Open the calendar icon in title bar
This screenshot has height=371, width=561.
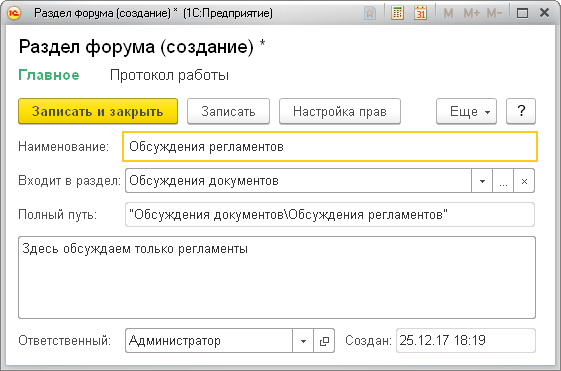pyautogui.click(x=420, y=13)
